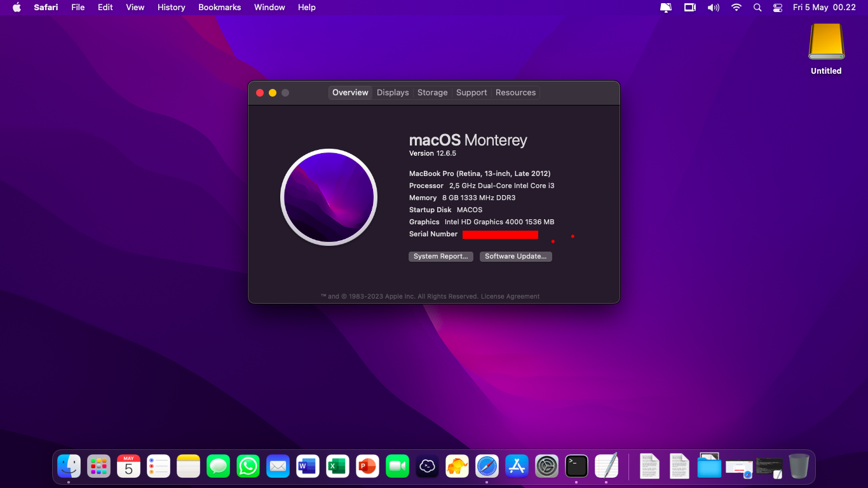868x488 pixels.
Task: Click the memory value 8 GB 1333 MHz
Action: (479, 198)
